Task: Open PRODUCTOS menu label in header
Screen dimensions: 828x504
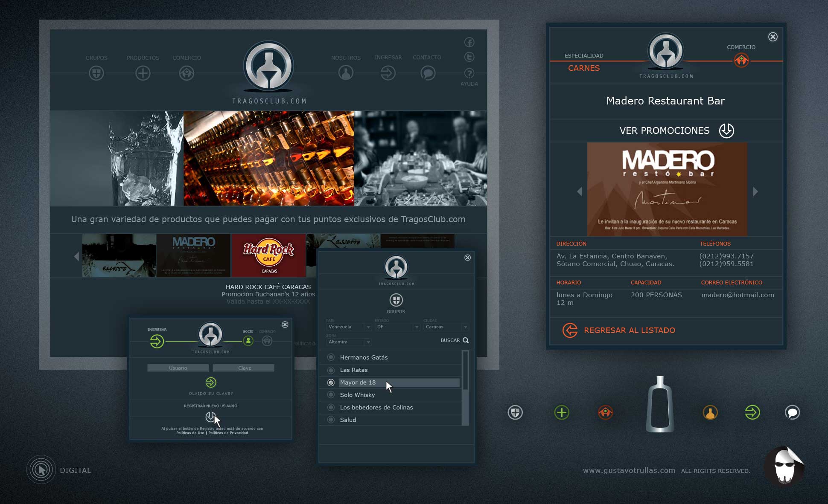Action: (x=143, y=58)
